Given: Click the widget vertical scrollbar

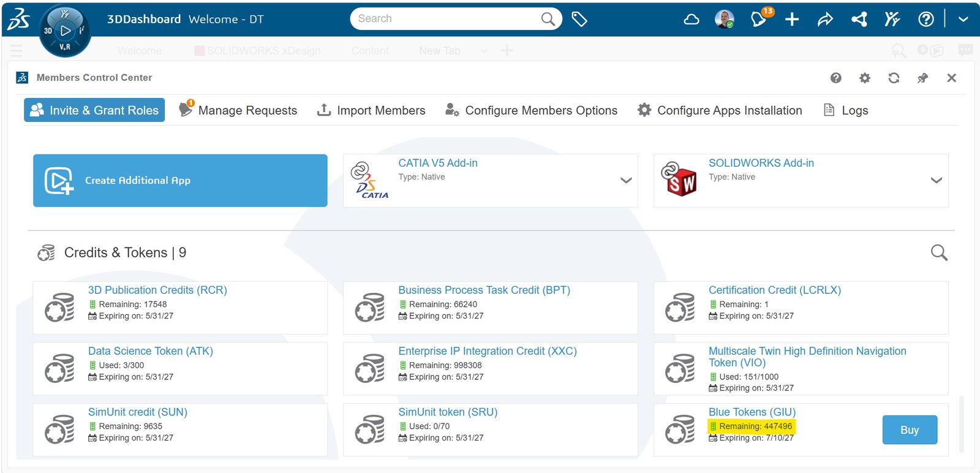Looking at the screenshot, I should (x=961, y=424).
